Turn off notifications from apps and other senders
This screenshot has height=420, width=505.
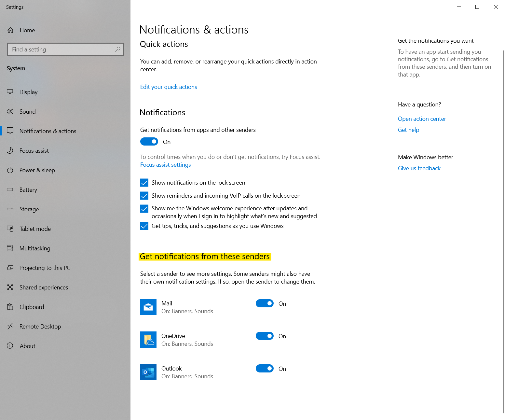point(149,141)
